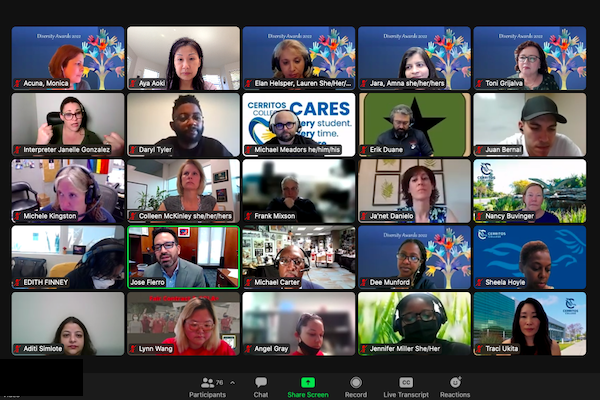Select Traci Ukita's video tile

529,323
